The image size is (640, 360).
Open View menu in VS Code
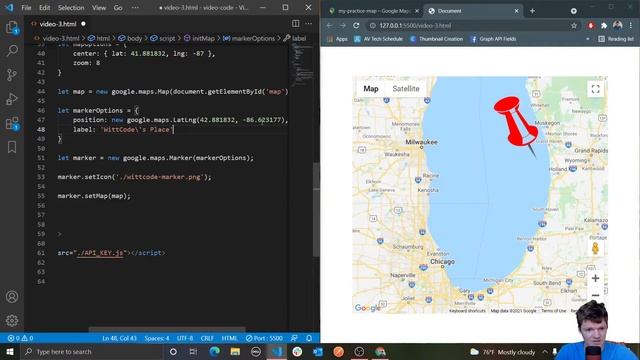pos(99,8)
